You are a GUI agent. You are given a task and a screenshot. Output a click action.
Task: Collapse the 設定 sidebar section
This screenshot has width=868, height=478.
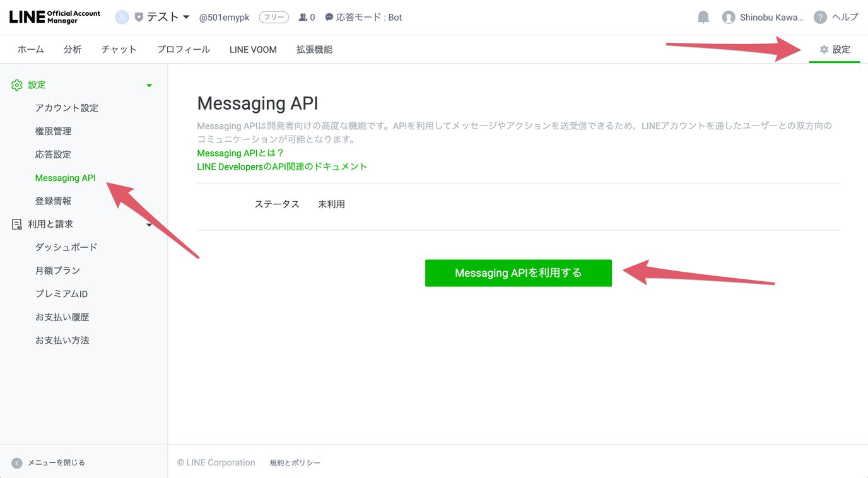[x=149, y=84]
